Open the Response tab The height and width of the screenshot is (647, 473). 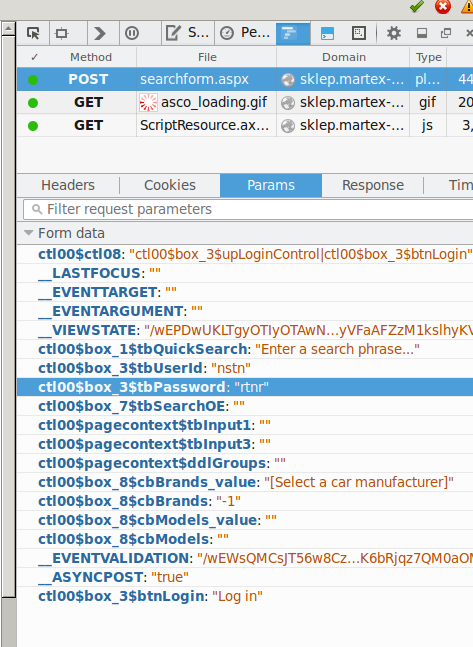coord(373,185)
